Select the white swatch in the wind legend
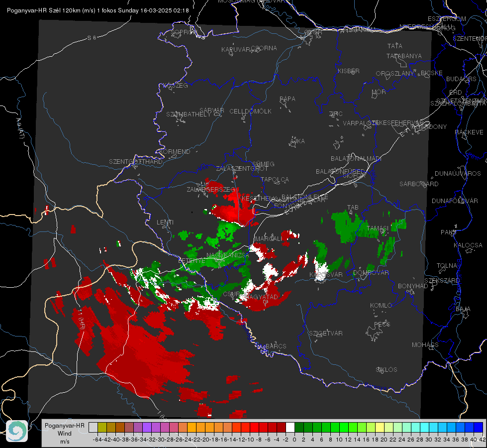Image resolution: width=487 pixels, height=448 pixels. coord(290,427)
